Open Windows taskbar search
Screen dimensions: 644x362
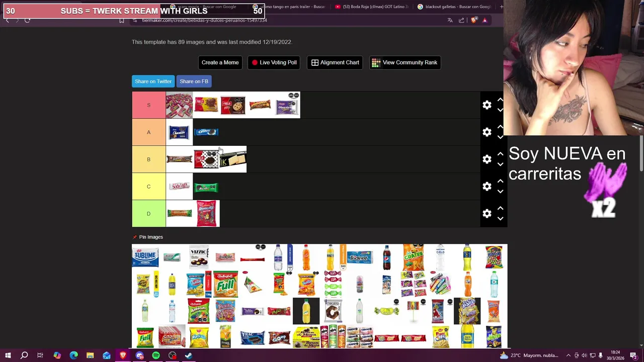(x=24, y=355)
